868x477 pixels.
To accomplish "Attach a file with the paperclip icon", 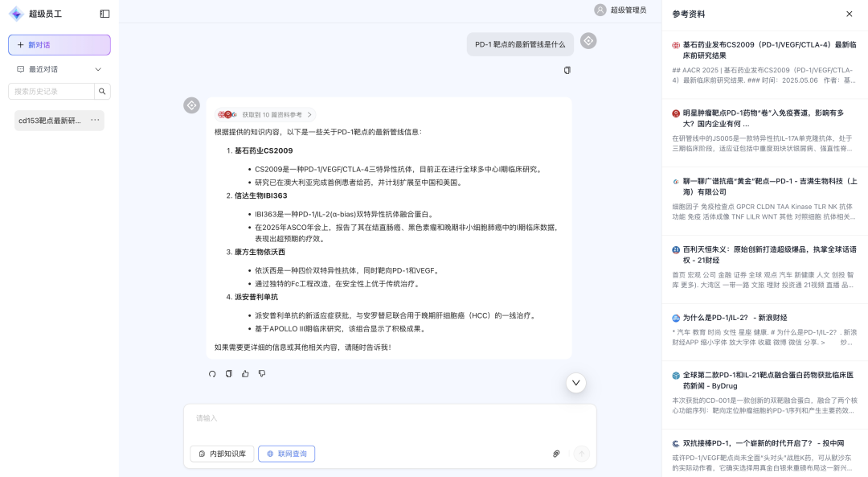I will 556,454.
